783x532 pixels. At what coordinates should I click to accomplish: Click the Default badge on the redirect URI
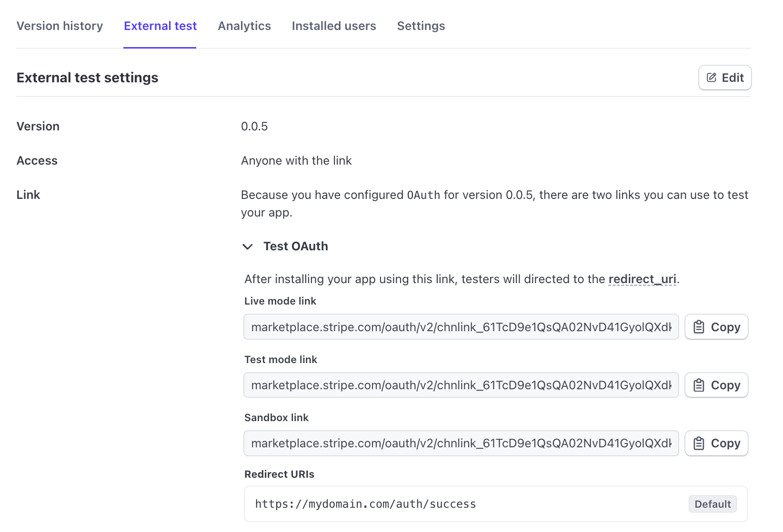pos(713,504)
